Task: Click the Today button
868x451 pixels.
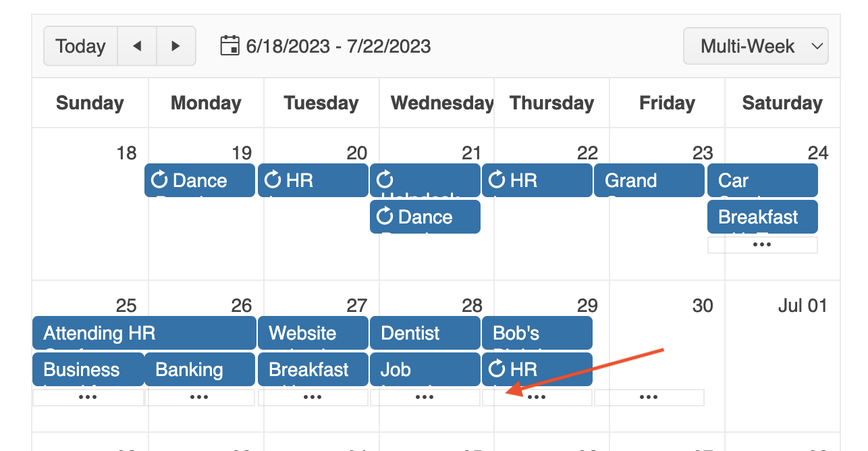Action: (x=80, y=46)
